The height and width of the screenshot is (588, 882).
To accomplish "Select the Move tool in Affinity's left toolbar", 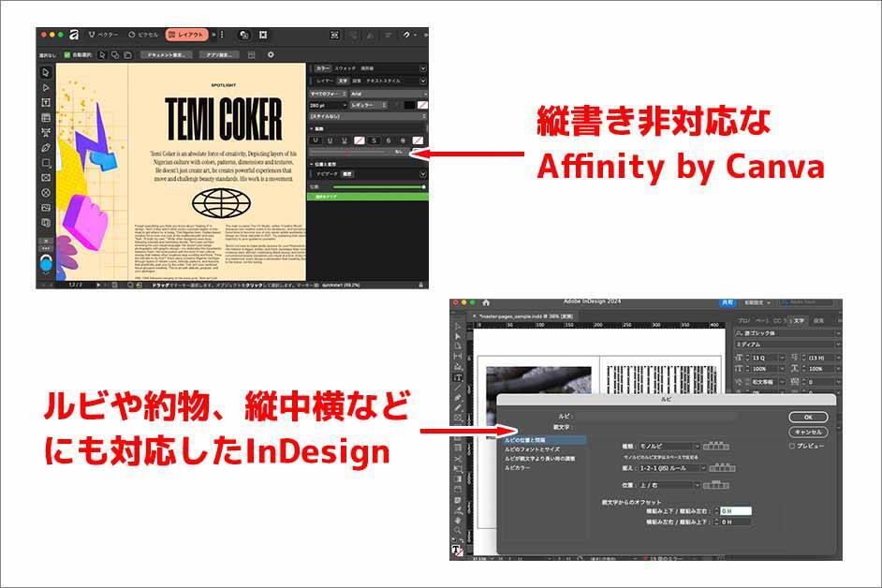I will tap(43, 73).
